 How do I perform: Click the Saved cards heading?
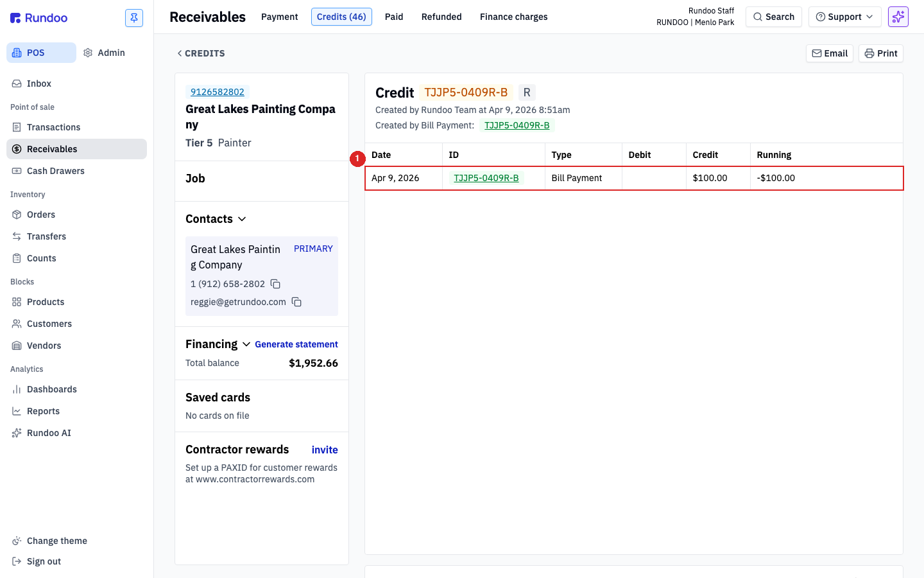[x=218, y=398]
